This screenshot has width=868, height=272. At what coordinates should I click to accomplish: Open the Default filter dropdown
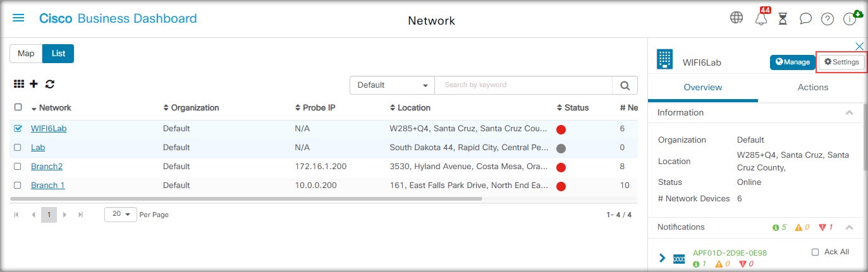tap(392, 85)
